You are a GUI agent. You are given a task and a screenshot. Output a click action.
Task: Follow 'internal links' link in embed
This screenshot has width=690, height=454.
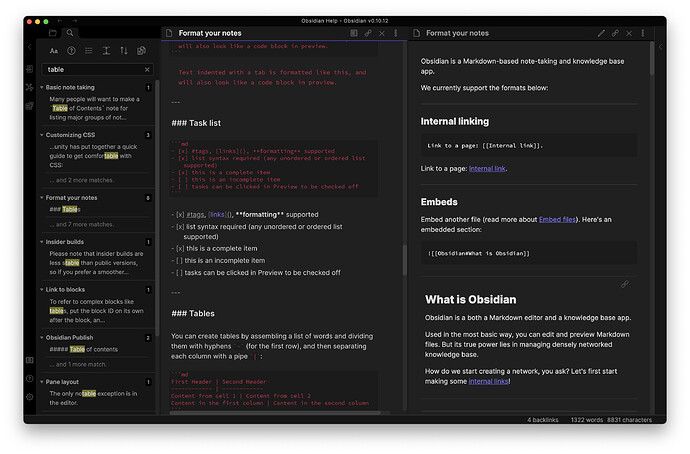tap(488, 381)
